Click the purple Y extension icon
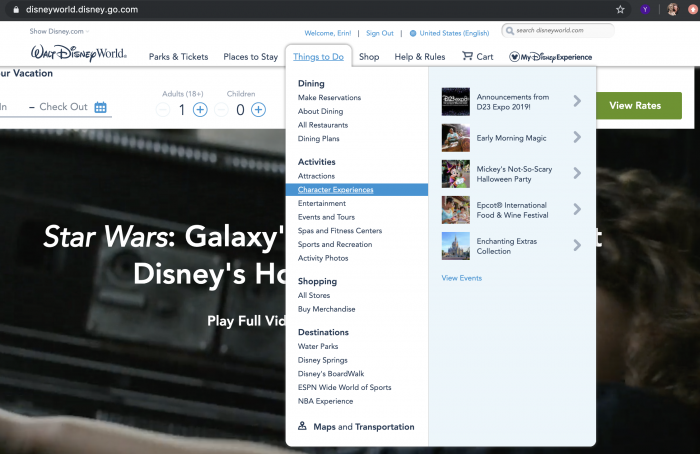700x454 pixels. (x=645, y=9)
